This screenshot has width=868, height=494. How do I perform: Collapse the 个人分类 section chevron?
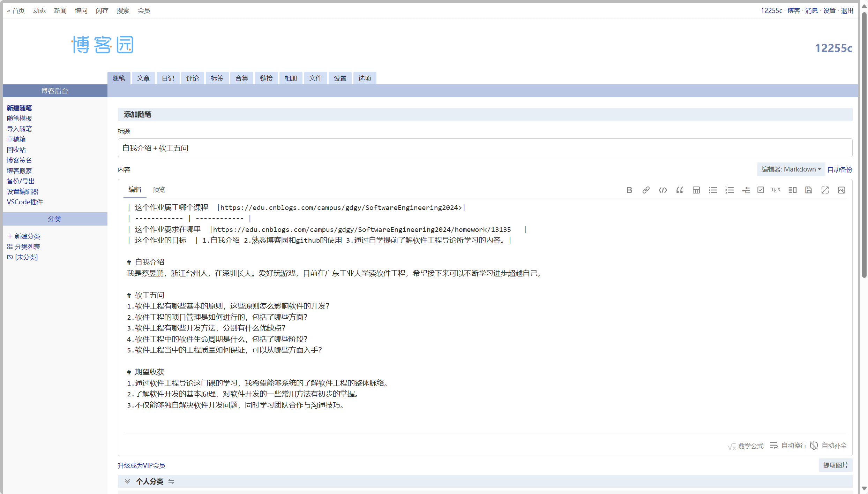click(x=127, y=481)
